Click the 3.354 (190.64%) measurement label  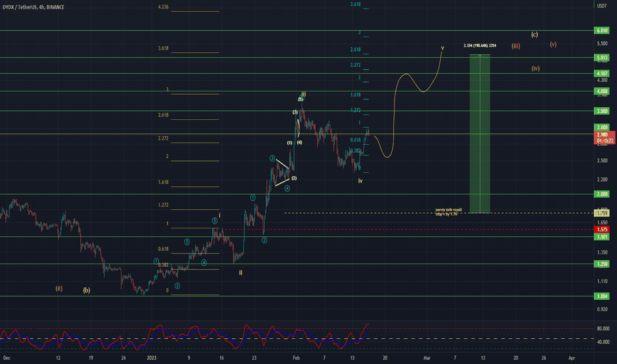(480, 46)
